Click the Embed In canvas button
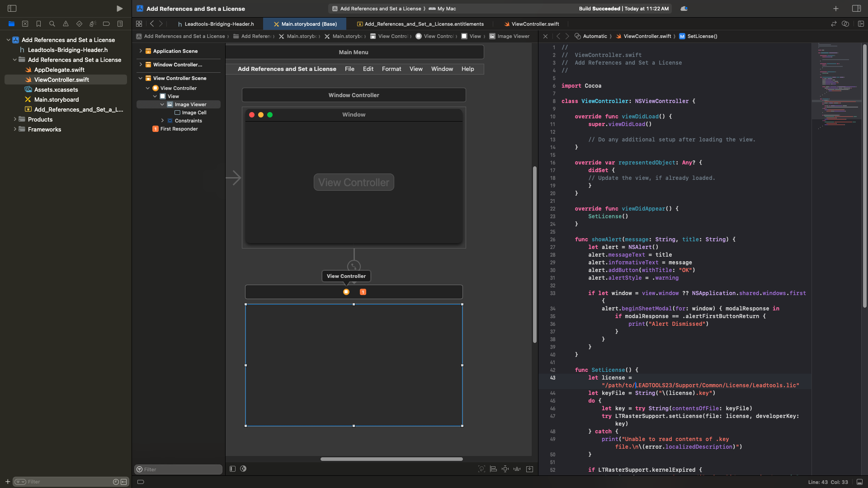Viewport: 868px width, 488px height. pos(529,469)
